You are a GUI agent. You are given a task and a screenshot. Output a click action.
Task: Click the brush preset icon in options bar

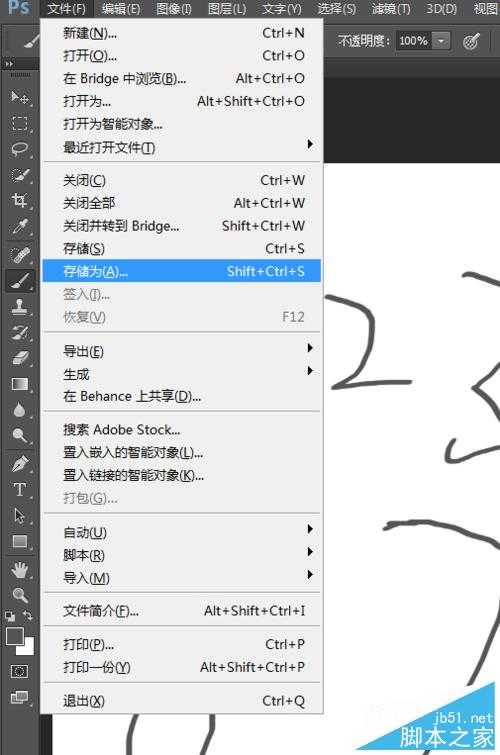tap(30, 41)
